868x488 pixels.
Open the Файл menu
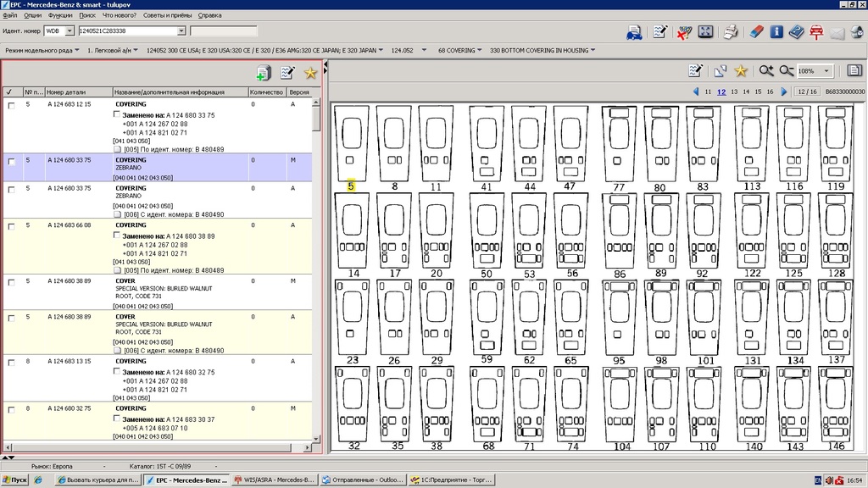[10, 15]
